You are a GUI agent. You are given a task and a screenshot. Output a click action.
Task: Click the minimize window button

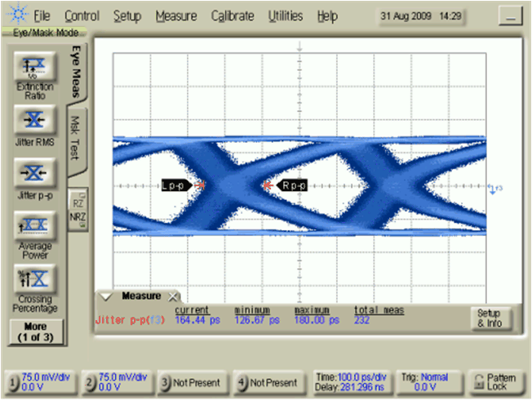pyautogui.click(x=510, y=16)
